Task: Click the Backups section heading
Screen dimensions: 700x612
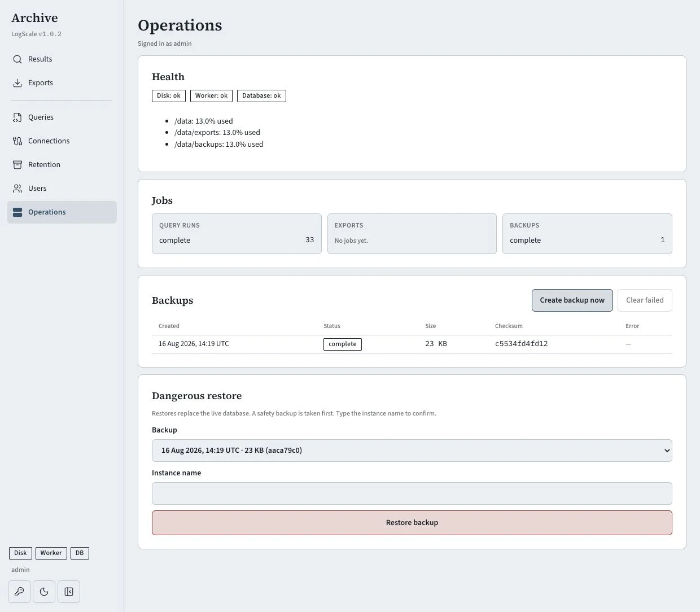Action: [x=172, y=301]
